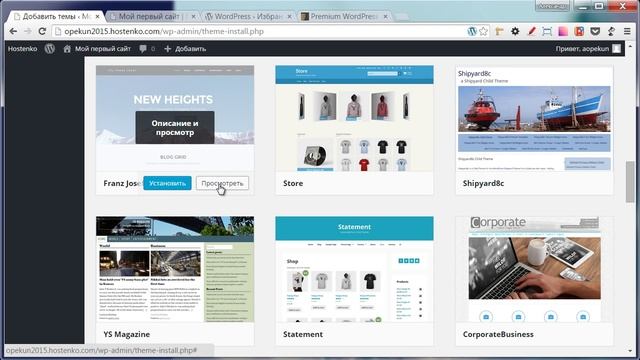Select the YS Magazine theme thumbnail

point(175,269)
